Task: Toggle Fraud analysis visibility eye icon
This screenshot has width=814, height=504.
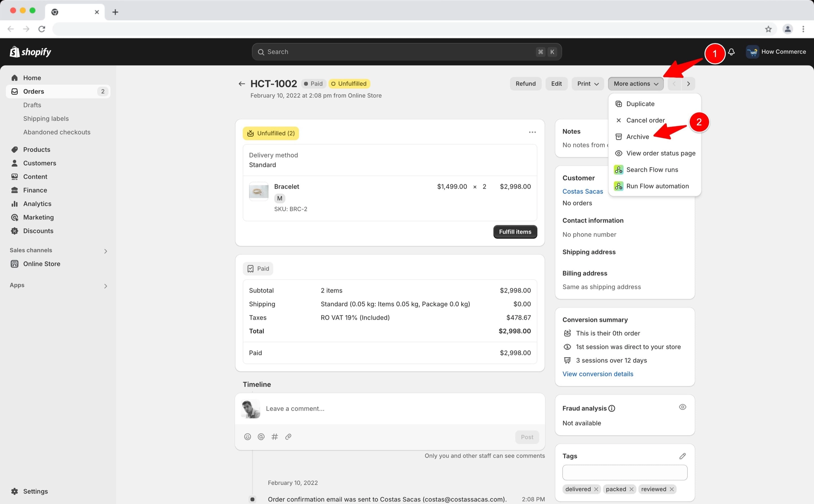Action: 683,407
